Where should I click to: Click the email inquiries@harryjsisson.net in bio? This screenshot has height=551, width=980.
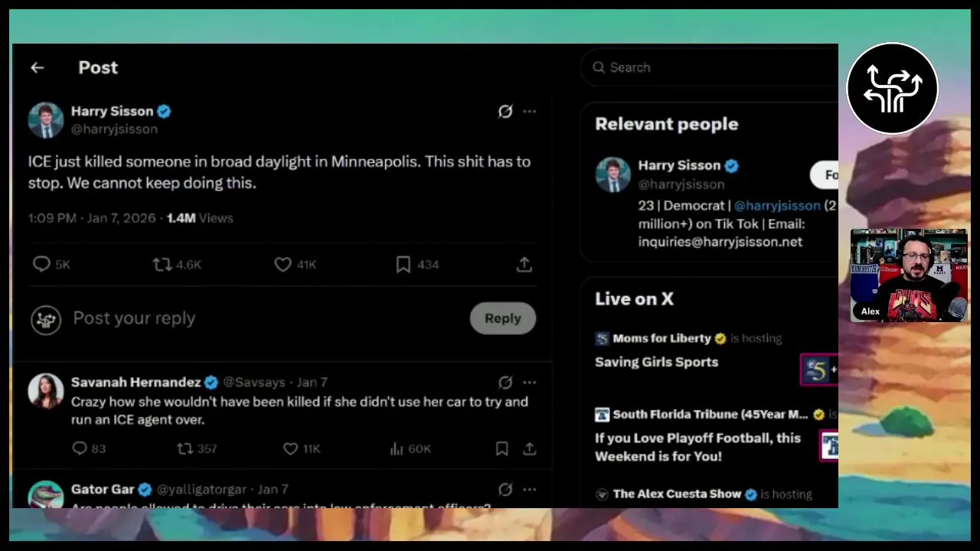pyautogui.click(x=720, y=242)
